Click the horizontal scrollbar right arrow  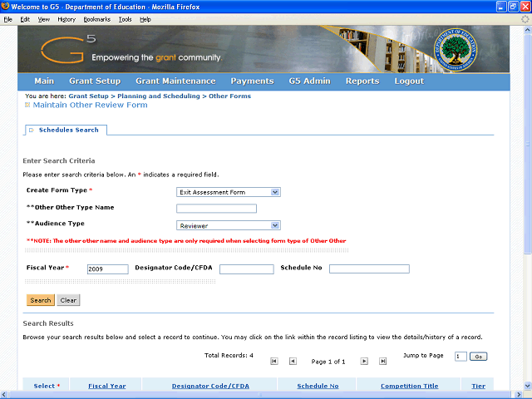pos(519,395)
